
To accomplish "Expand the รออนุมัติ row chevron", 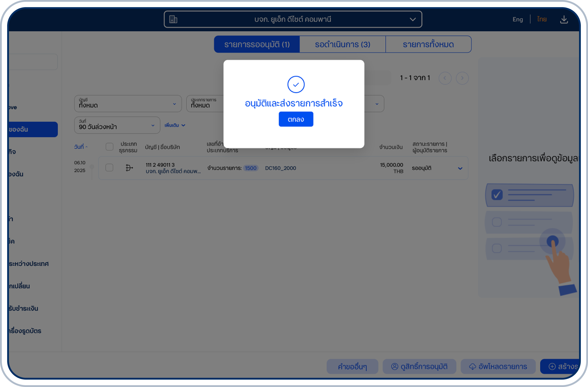I will [460, 168].
